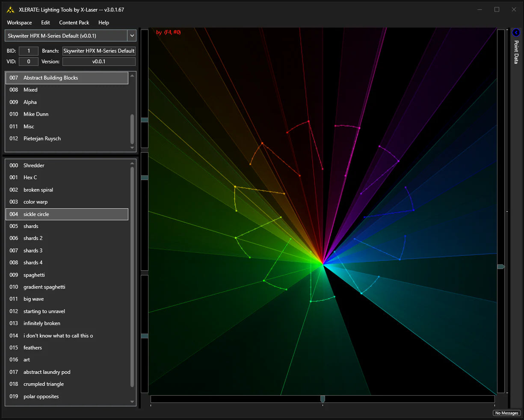
Task: Open the Help menu
Action: [x=104, y=23]
